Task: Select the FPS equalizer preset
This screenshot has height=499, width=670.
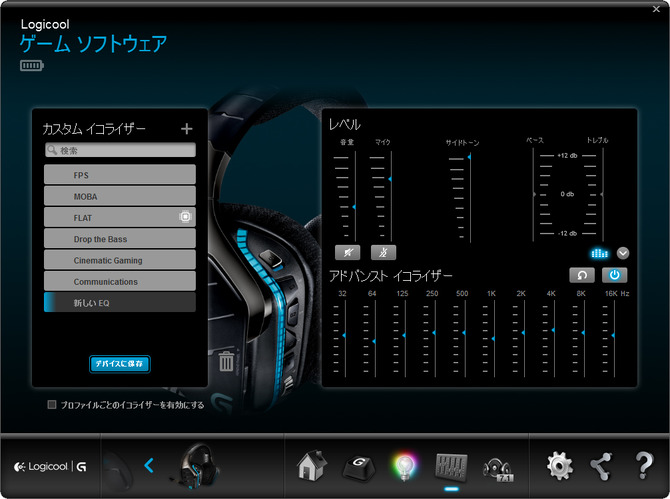Action: 120,175
